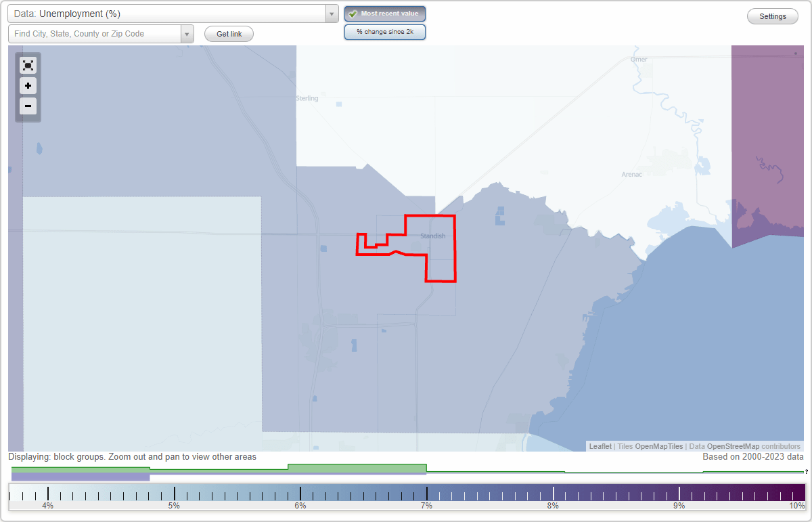This screenshot has height=522, width=812.
Task: Select the 7% marker on the color scale
Action: click(427, 493)
